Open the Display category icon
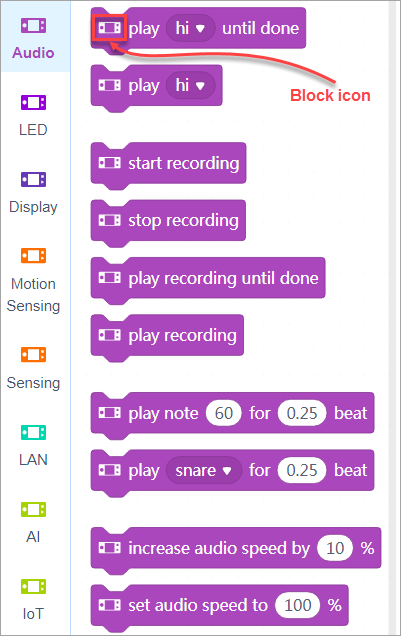This screenshot has width=401, height=636. (33, 179)
